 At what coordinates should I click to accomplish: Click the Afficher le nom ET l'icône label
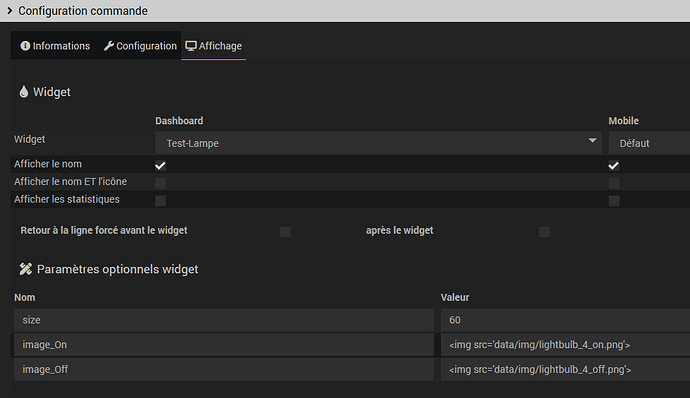[70, 181]
